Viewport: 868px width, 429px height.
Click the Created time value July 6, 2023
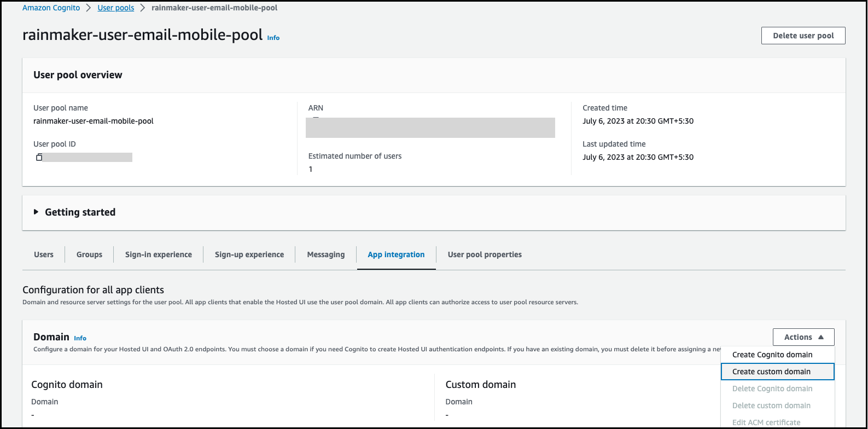pyautogui.click(x=638, y=121)
